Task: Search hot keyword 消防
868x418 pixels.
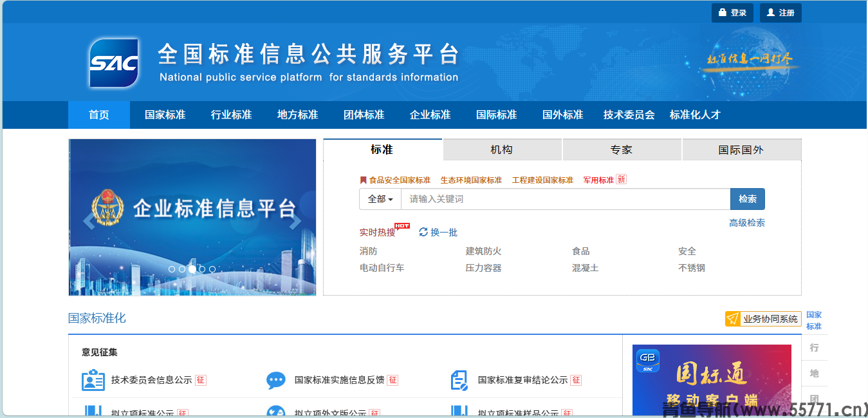Action: (x=369, y=251)
